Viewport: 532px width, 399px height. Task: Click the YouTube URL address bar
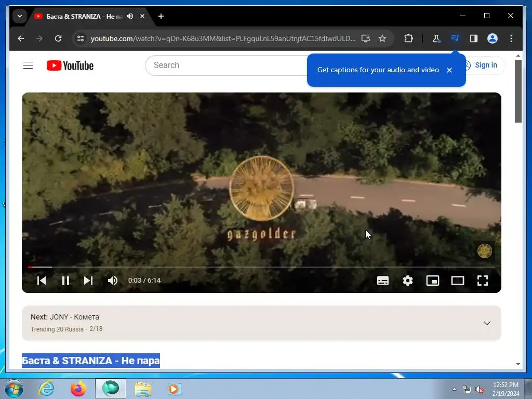[223, 38]
